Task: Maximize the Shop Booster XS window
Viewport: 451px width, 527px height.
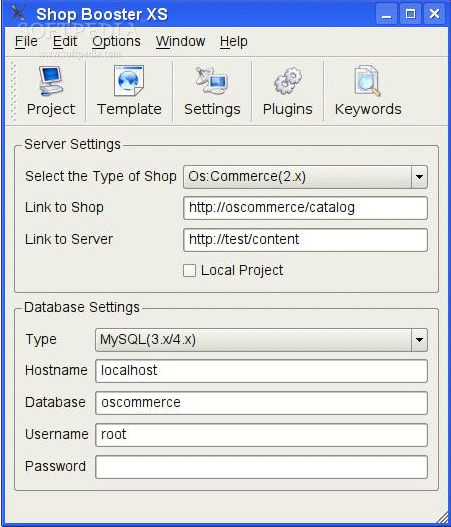Action: (410, 14)
